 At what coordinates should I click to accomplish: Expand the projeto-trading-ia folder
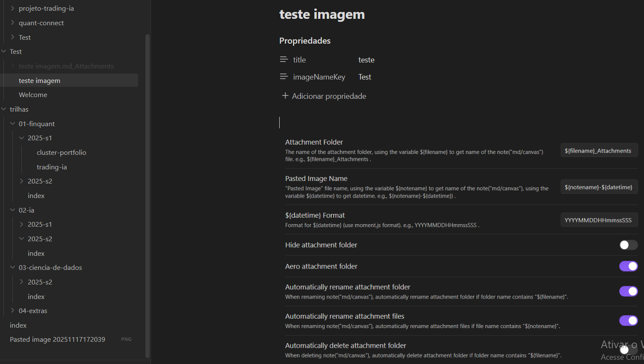[12, 8]
